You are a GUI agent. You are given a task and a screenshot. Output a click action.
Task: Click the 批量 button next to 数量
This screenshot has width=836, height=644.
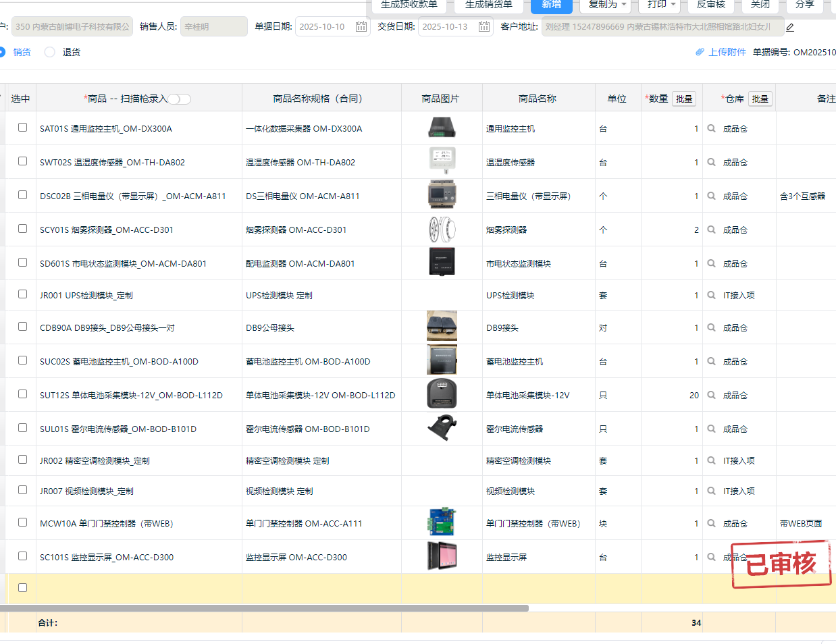684,99
